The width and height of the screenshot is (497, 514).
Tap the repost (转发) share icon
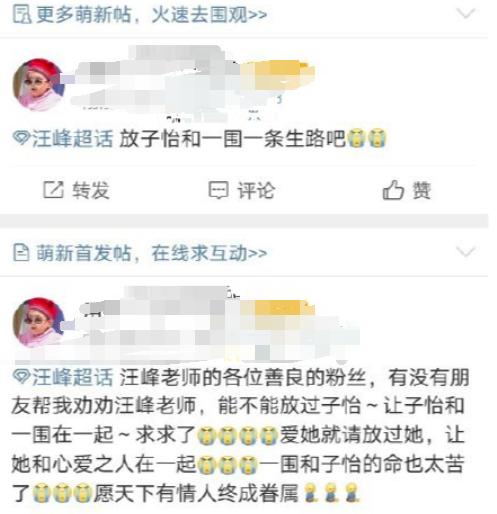tap(53, 190)
